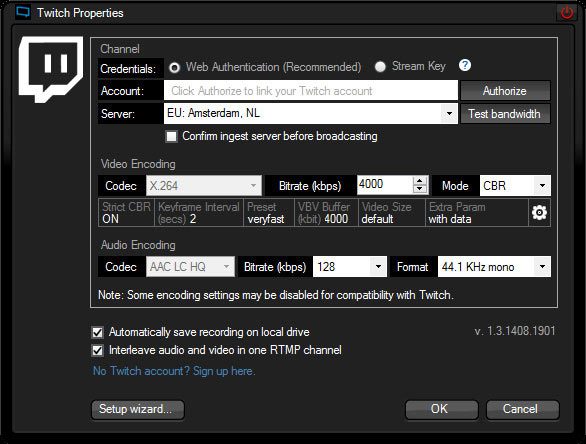Viewport: 586px width, 444px height.
Task: Open the credentials help question mark icon
Action: click(465, 65)
